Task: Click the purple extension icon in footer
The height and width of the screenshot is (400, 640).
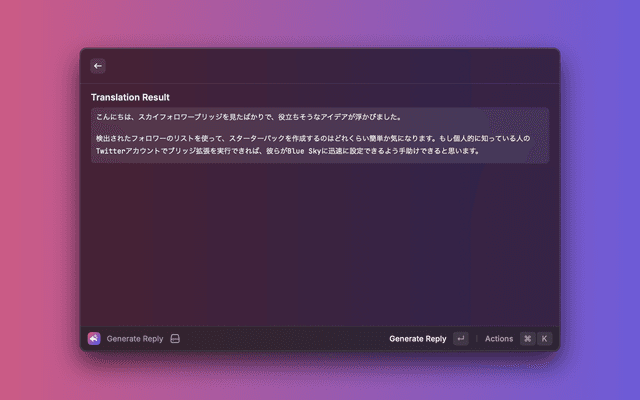Action: [x=94, y=339]
